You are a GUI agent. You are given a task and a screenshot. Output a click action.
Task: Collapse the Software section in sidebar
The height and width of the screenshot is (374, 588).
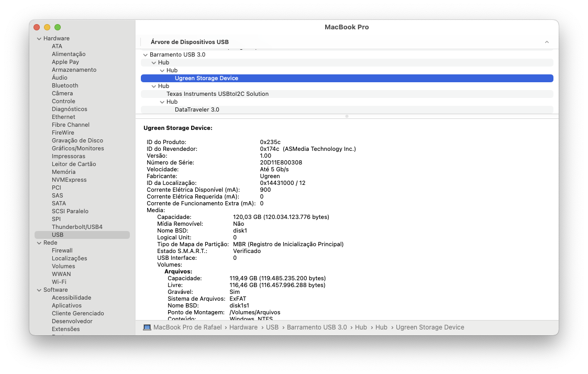pos(39,290)
